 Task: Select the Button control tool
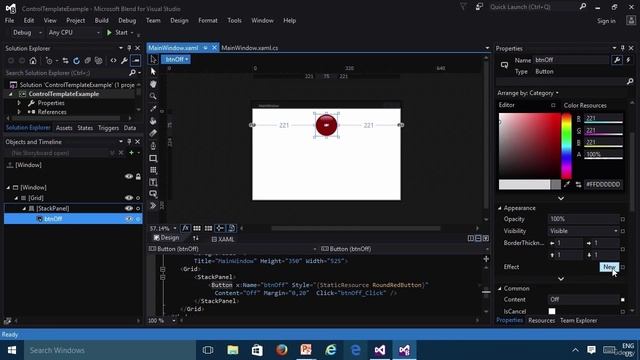coord(153,194)
